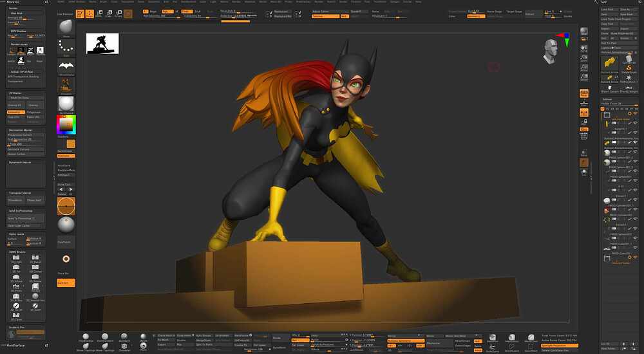Select the Cylinder3D tool thumbnail
The width and height of the screenshot is (644, 354).
pyautogui.click(x=629, y=60)
